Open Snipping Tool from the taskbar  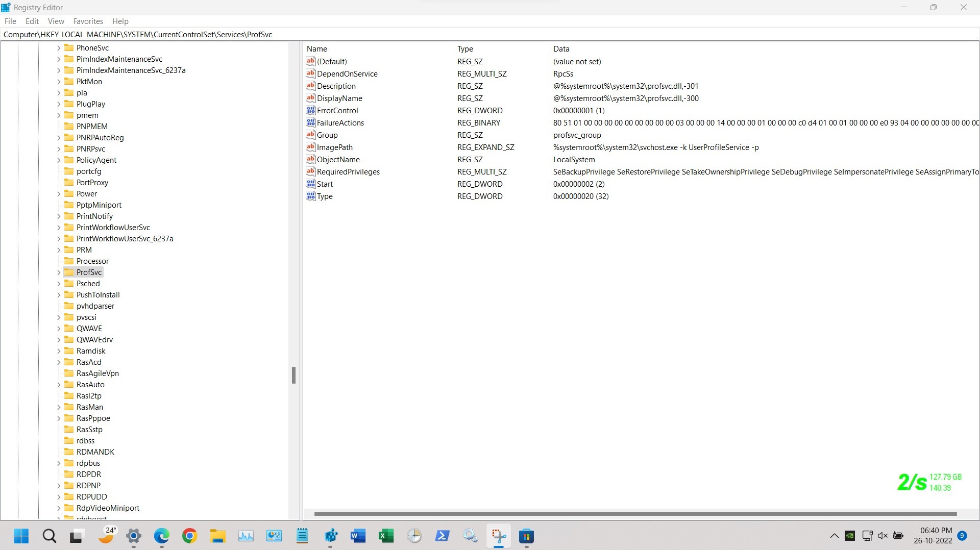point(499,536)
